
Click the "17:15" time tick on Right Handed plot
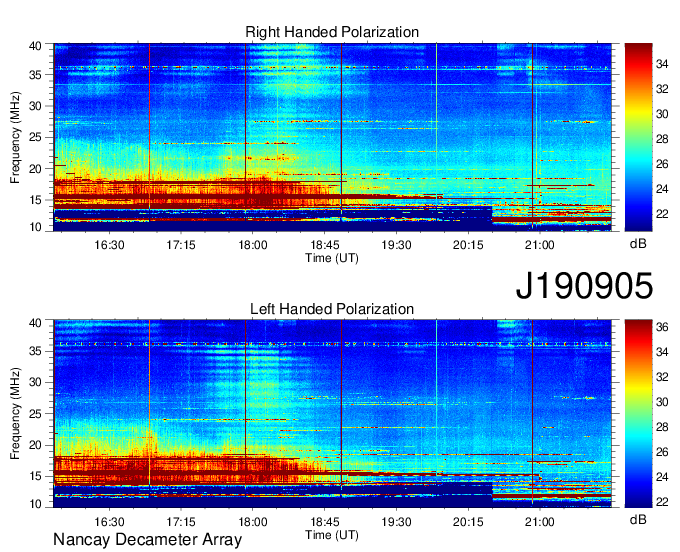181,245
